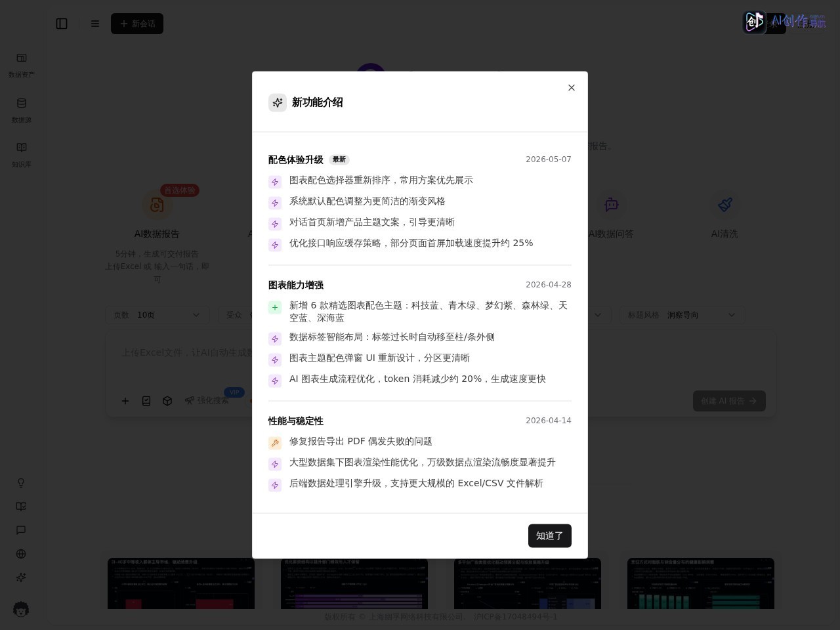Start a 新会话 from the top bar
Viewport: 840px width, 630px height.
tap(137, 24)
